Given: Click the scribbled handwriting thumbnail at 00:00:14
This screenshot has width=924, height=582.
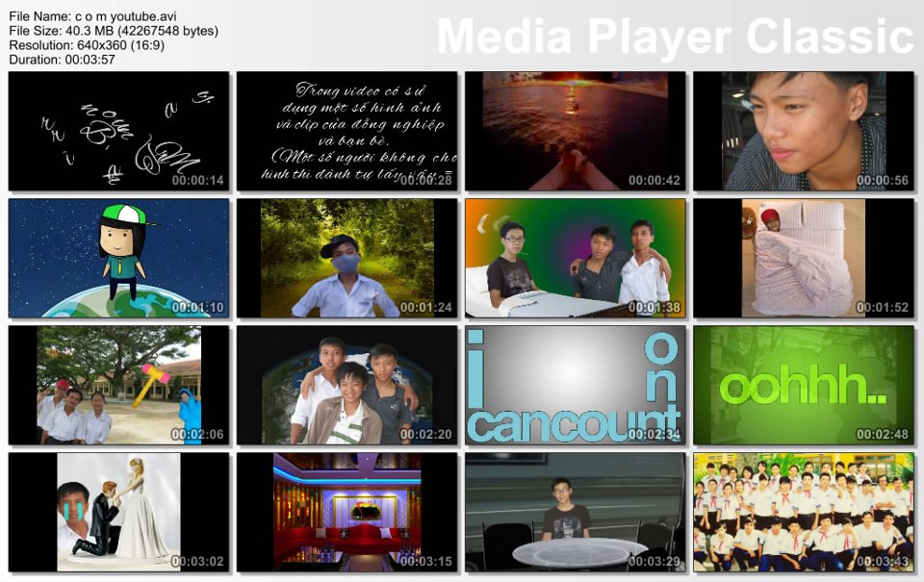Looking at the screenshot, I should point(119,131).
